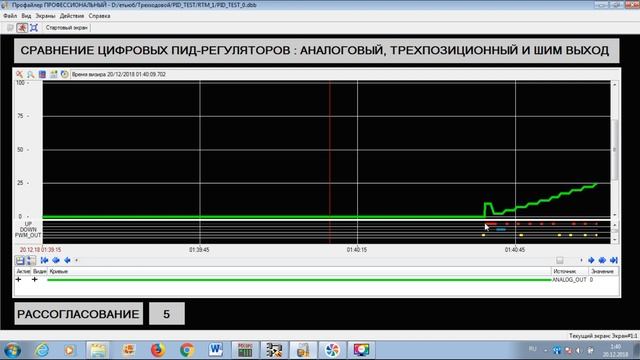640x360 pixels.
Task: Click the first gray main toolbar icon
Action: [x=10, y=28]
